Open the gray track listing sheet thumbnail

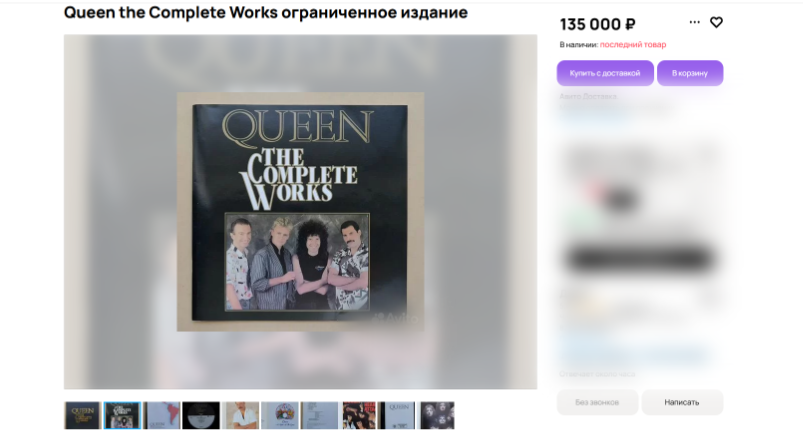click(x=320, y=415)
